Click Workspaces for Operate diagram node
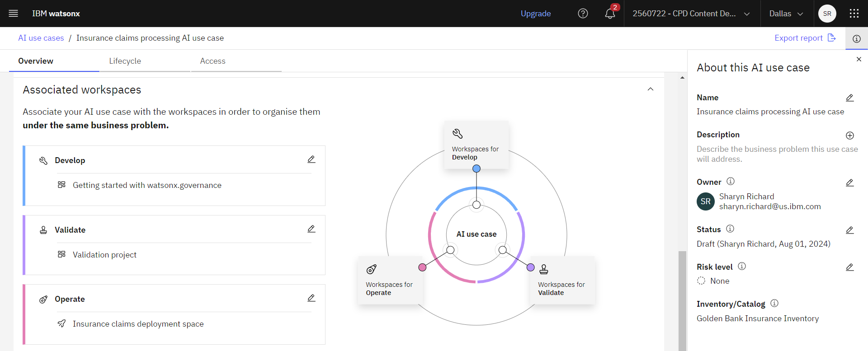 click(390, 281)
